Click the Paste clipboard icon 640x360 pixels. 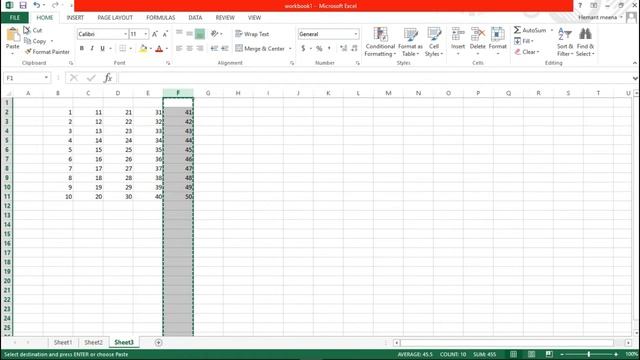pyautogui.click(x=13, y=35)
